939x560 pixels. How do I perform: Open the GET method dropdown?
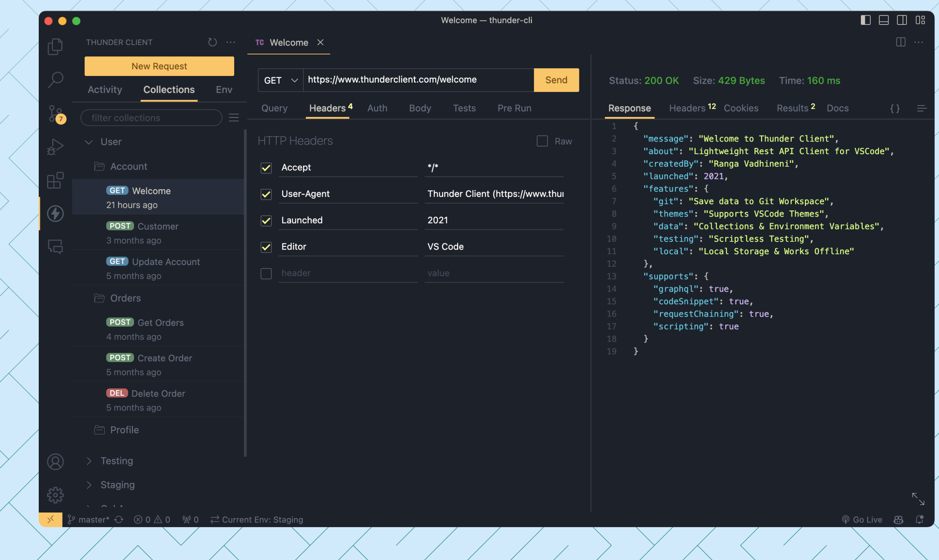pyautogui.click(x=280, y=80)
